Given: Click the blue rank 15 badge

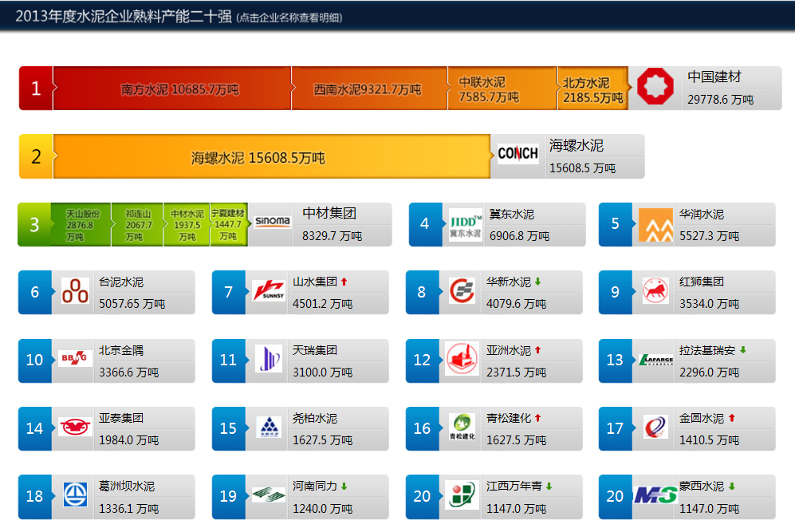Looking at the screenshot, I should [228, 428].
